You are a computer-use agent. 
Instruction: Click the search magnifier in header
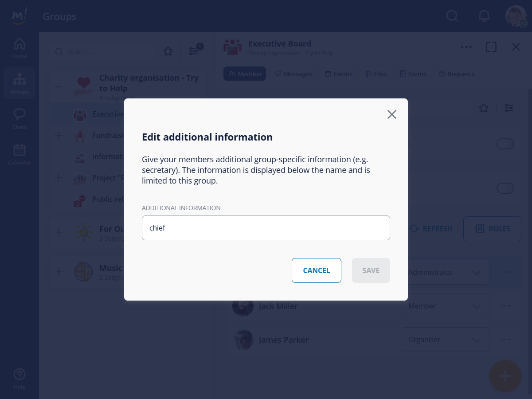click(x=452, y=16)
